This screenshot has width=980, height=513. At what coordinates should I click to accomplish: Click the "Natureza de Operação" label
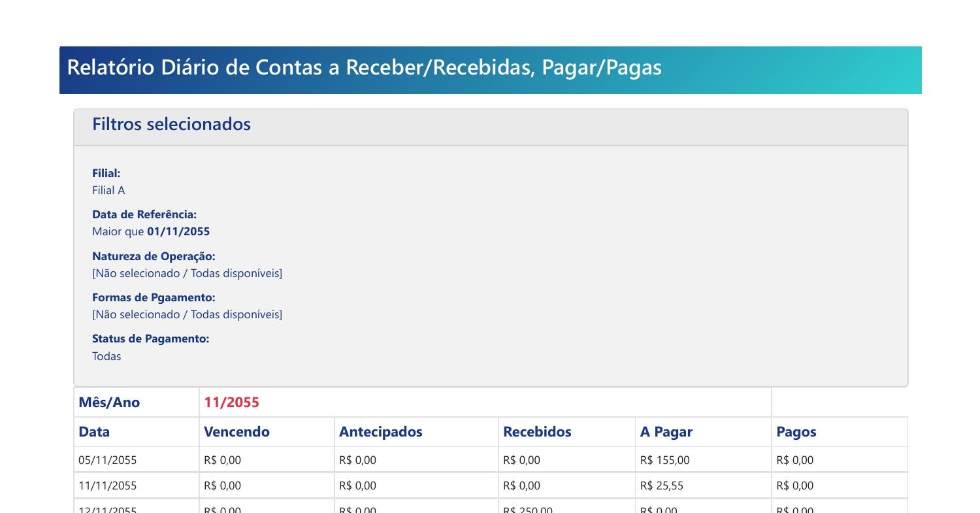click(x=154, y=256)
